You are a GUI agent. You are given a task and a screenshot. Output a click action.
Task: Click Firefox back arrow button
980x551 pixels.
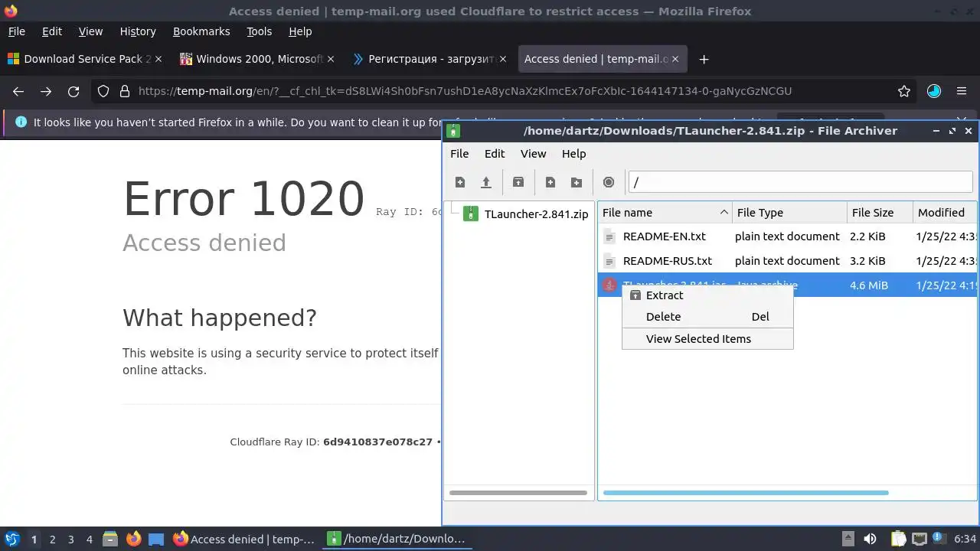point(18,91)
